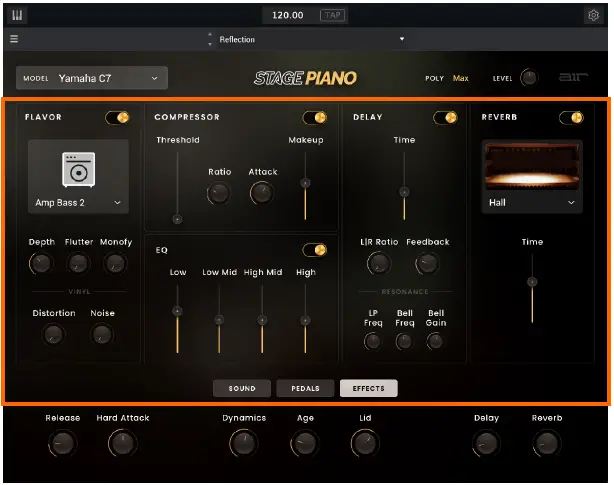Open the Reflection preset dropdown

[312, 39]
